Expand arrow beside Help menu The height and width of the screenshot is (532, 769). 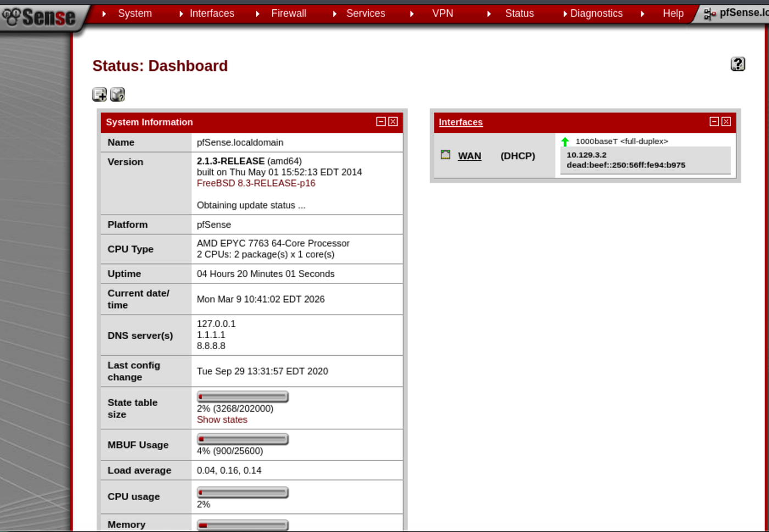[642, 14]
